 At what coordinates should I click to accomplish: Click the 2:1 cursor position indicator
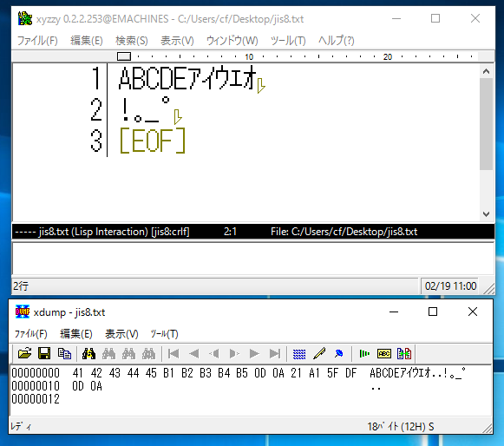tap(230, 232)
